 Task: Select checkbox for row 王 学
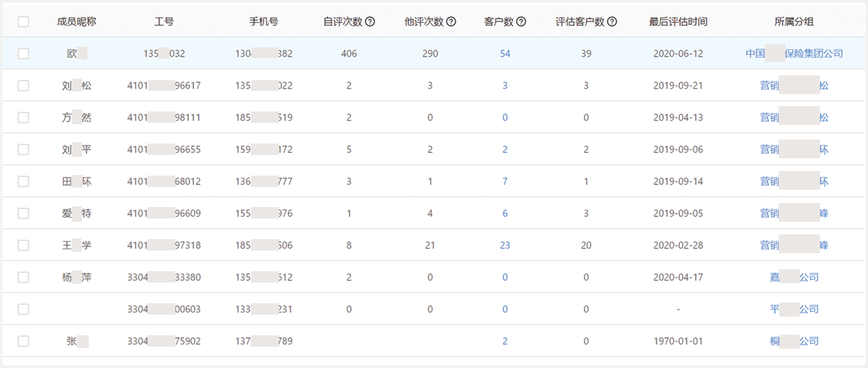23,245
